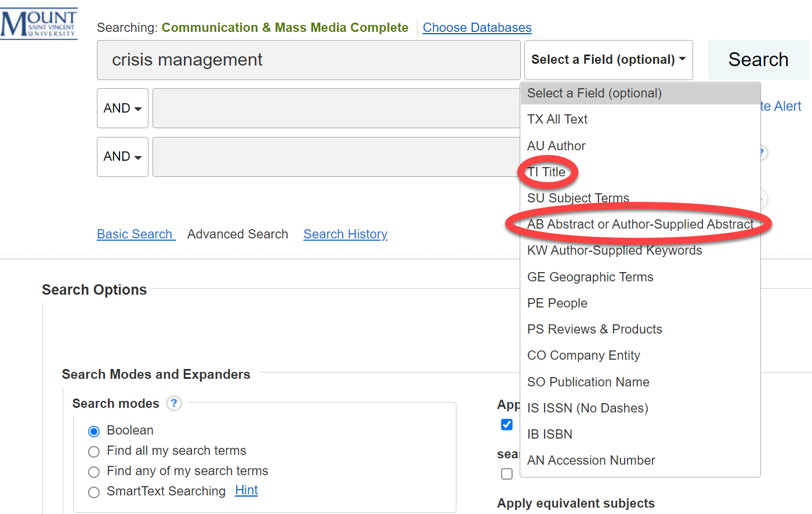Open the Select a Field dropdown

tap(608, 60)
